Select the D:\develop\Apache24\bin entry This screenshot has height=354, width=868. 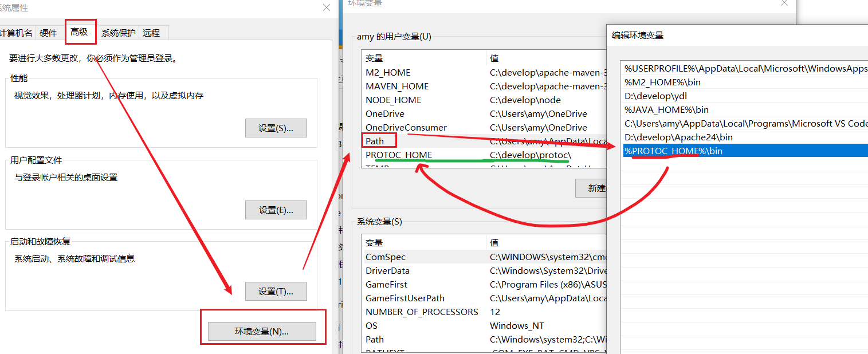coord(745,137)
